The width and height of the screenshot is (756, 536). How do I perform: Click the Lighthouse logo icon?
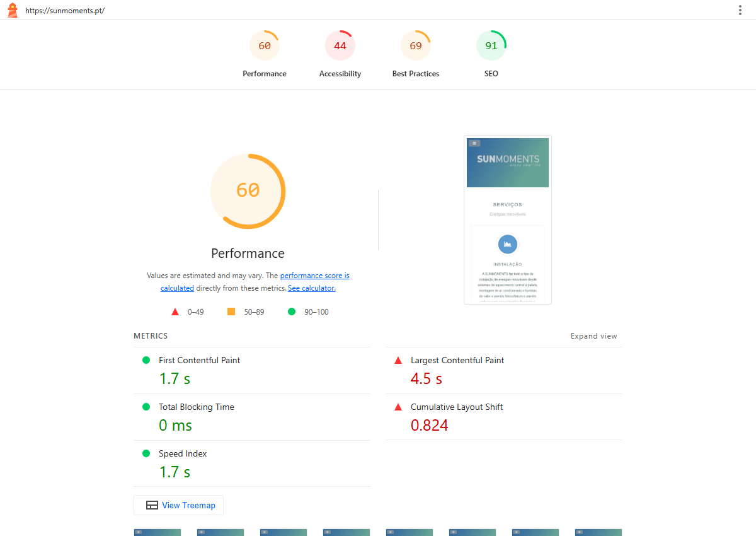(x=12, y=10)
